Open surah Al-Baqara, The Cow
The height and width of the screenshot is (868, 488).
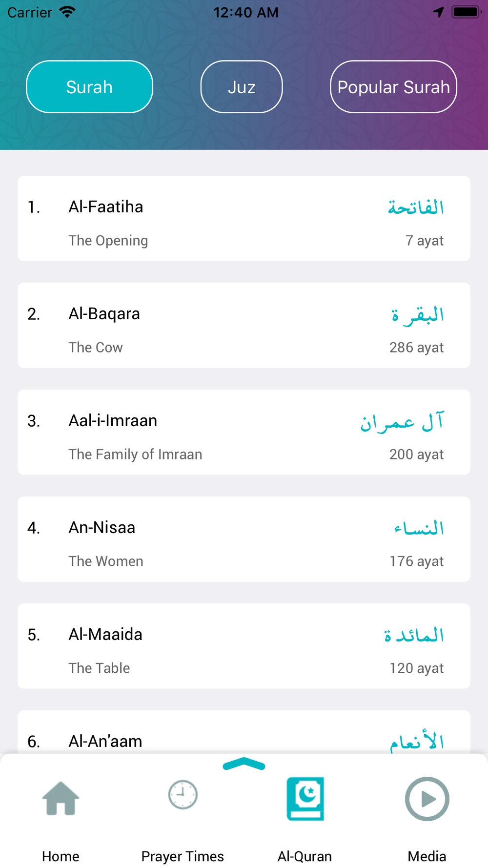pyautogui.click(x=244, y=325)
